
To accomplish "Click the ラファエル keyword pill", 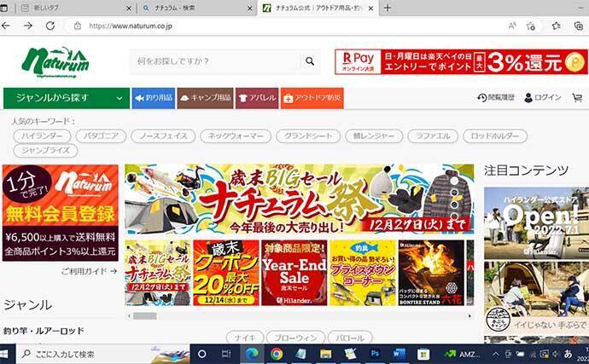I will coord(433,136).
